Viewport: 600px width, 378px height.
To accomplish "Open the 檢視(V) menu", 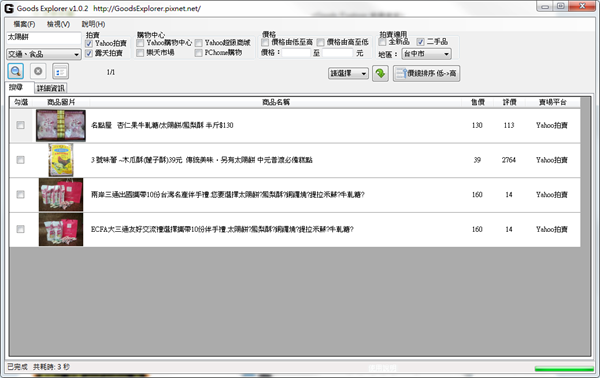I will [58, 24].
